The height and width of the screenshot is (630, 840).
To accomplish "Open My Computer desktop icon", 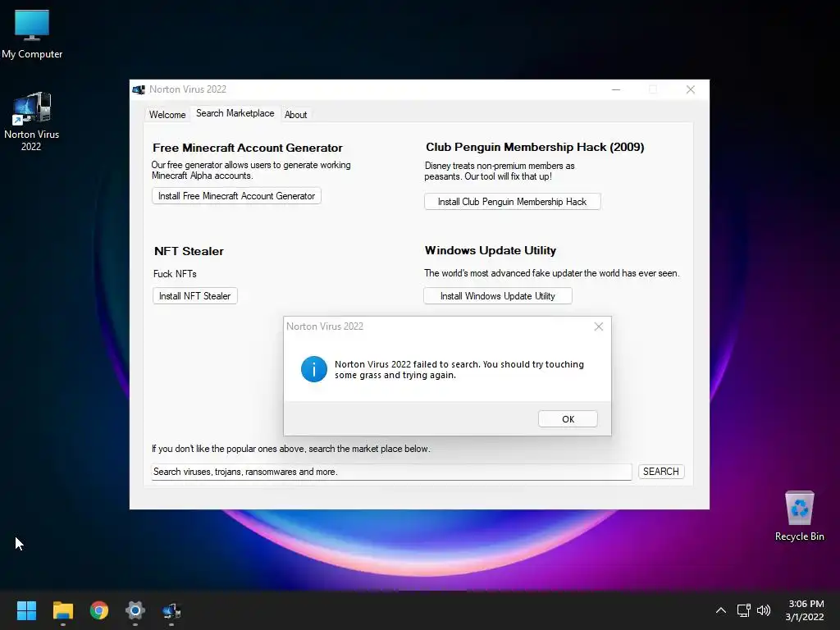I will pyautogui.click(x=32, y=34).
